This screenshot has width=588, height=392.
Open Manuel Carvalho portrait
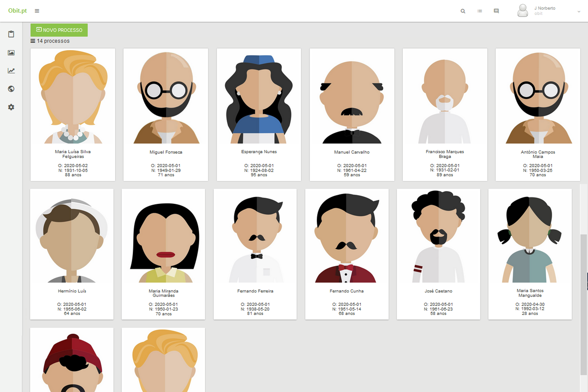click(352, 102)
